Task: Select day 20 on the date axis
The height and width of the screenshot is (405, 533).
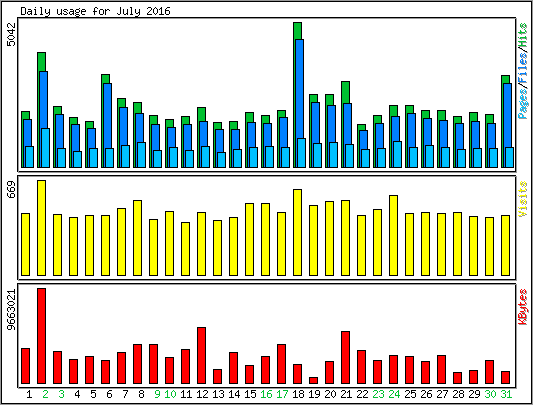Action: click(330, 394)
